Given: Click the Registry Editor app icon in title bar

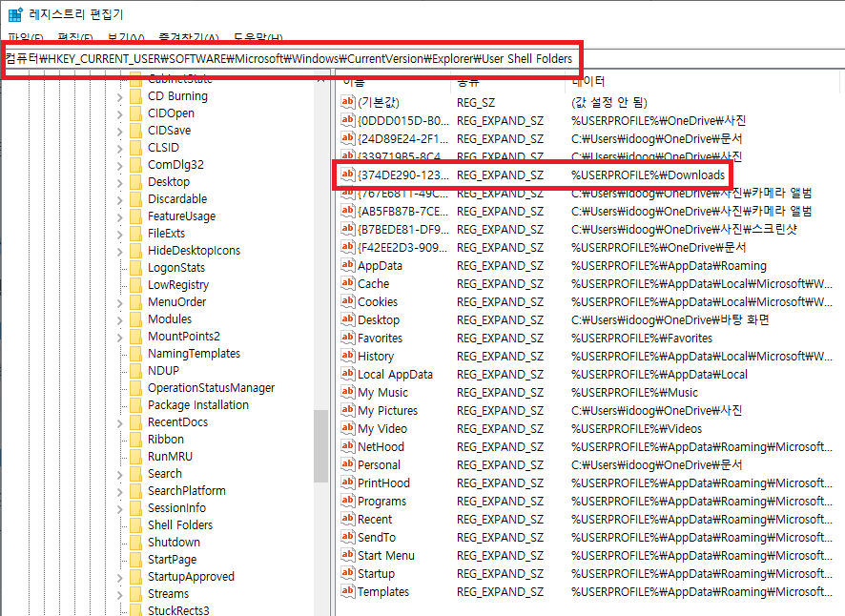Looking at the screenshot, I should click(15, 14).
